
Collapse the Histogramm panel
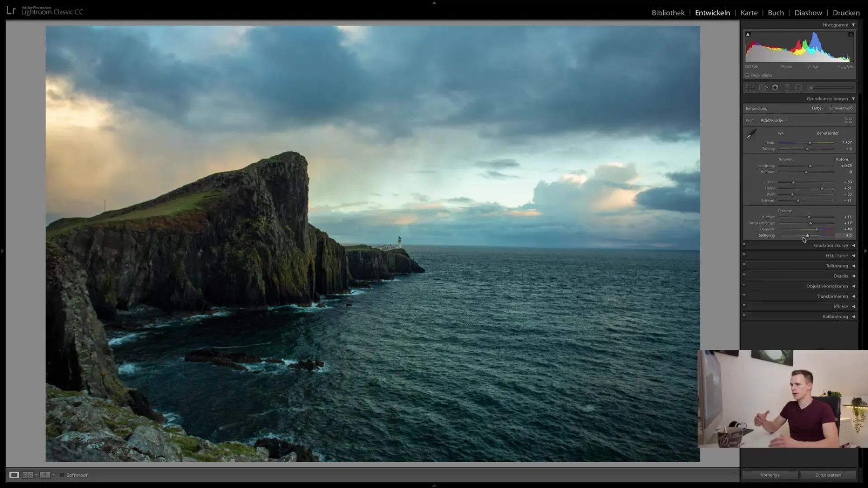854,25
